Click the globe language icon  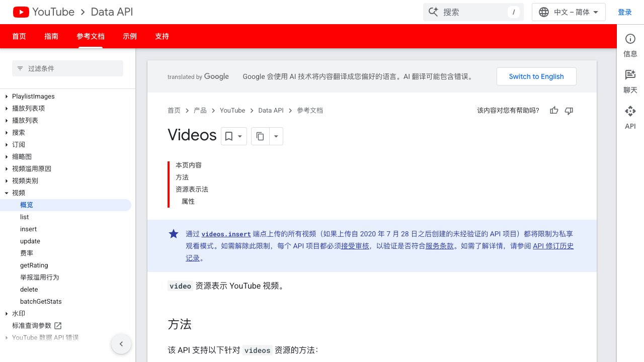pyautogui.click(x=544, y=12)
